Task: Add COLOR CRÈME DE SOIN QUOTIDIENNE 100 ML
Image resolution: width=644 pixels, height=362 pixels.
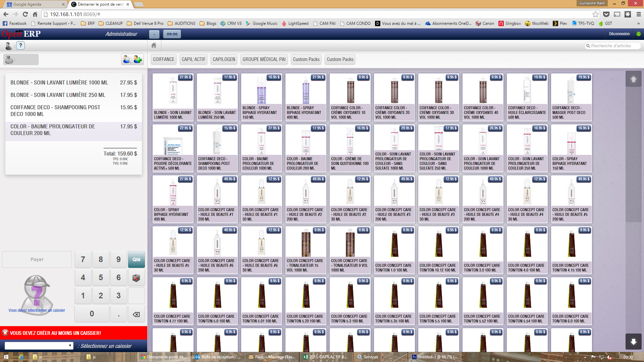Action: 350,148
